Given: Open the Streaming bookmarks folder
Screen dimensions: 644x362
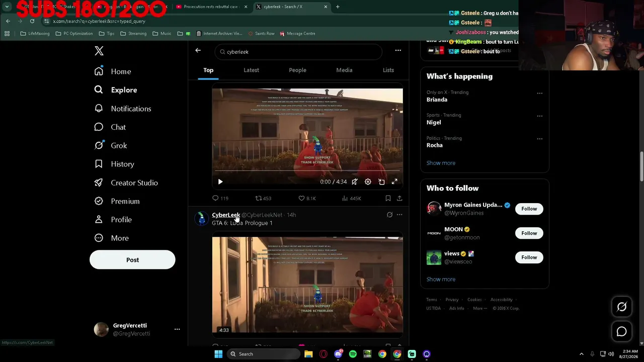Looking at the screenshot, I should coord(133,34).
